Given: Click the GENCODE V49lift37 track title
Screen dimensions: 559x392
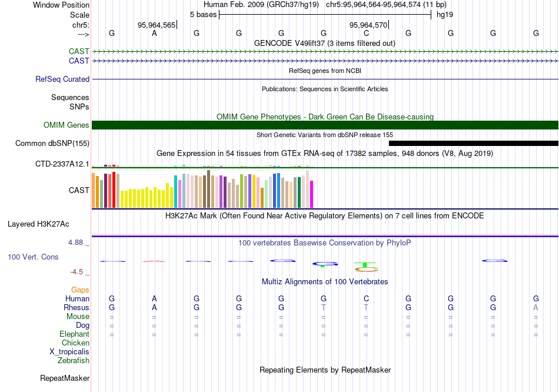Looking at the screenshot, I should (x=324, y=43).
